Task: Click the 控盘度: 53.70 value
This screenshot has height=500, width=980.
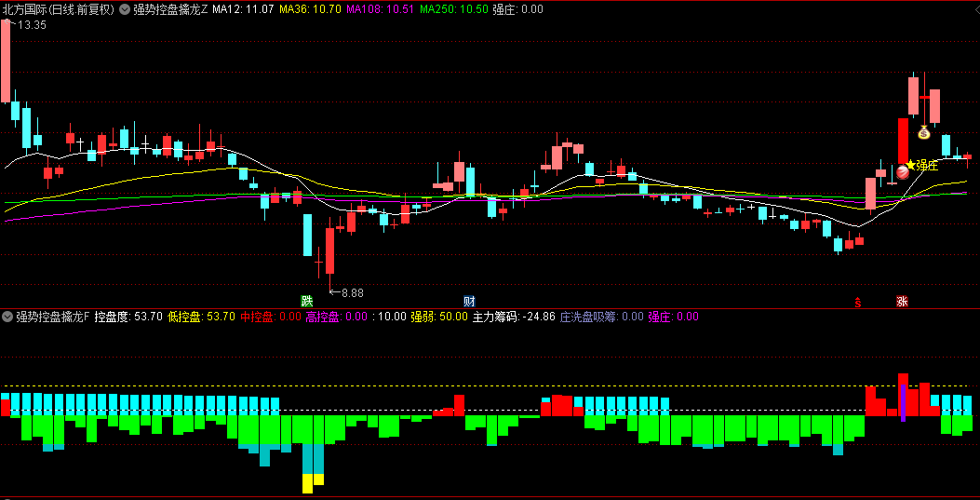Action: tap(128, 317)
